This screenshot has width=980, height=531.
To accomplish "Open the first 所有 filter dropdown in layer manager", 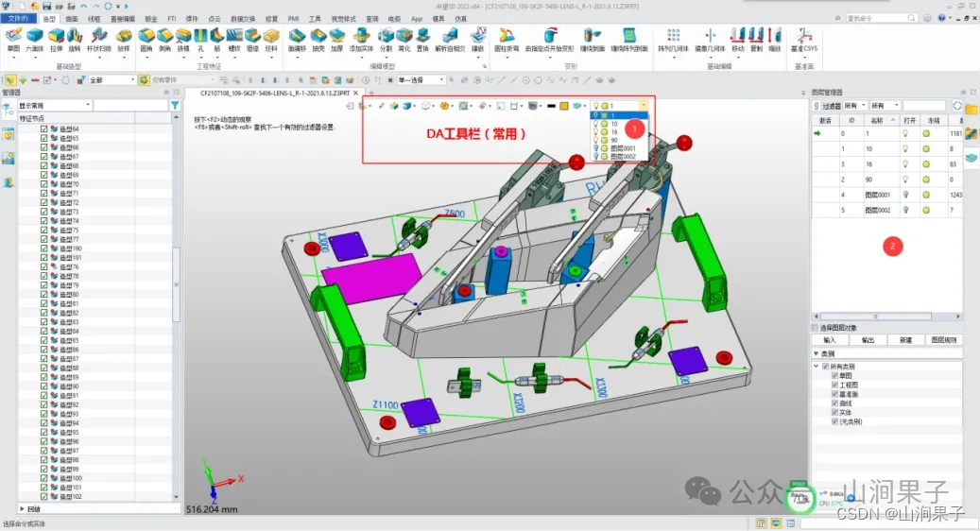I will (855, 106).
